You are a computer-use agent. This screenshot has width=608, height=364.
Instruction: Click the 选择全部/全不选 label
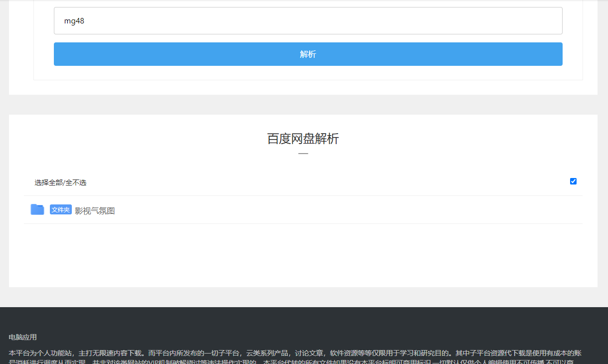point(60,182)
